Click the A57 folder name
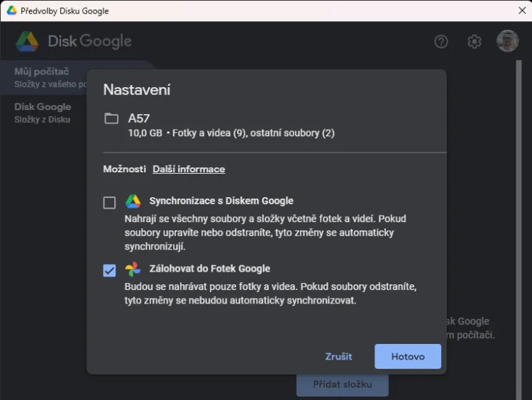The image size is (532, 400). 139,118
